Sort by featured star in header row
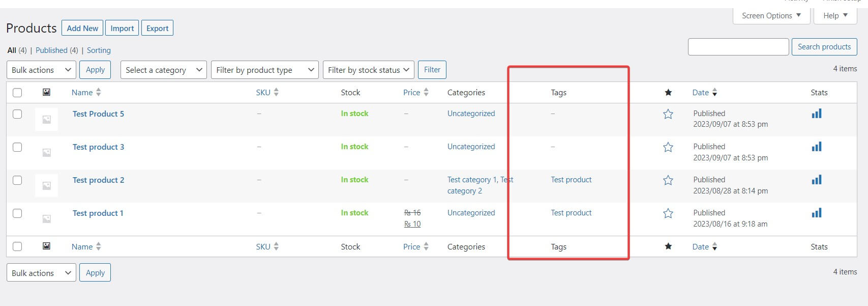The width and height of the screenshot is (868, 306). (668, 92)
